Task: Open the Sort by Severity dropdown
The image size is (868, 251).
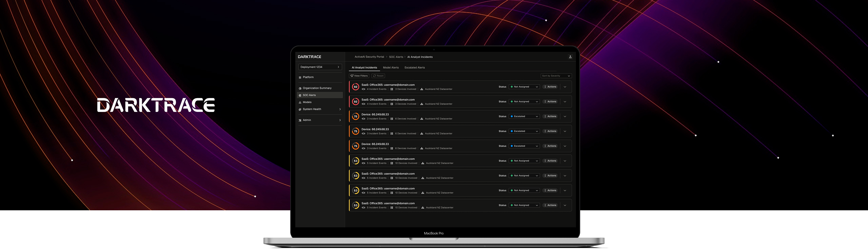Action: [556, 76]
